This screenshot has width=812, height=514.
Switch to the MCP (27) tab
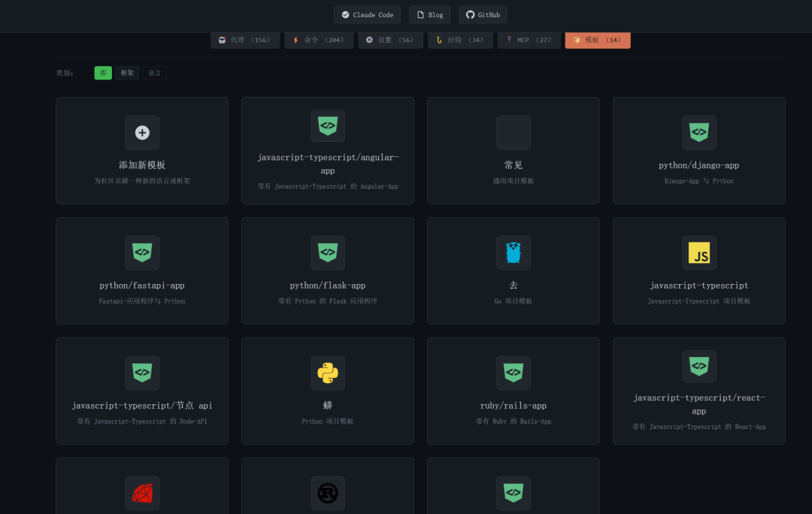[x=529, y=40]
